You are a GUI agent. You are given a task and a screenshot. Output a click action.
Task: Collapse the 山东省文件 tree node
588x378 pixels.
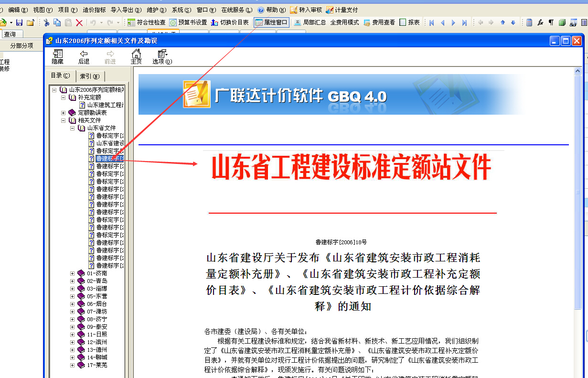click(72, 128)
